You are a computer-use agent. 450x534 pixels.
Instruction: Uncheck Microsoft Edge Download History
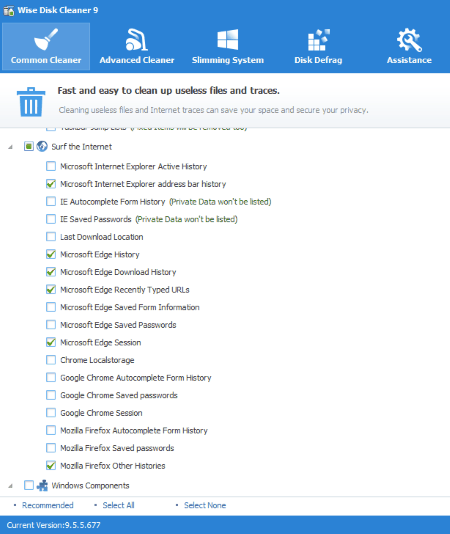click(x=51, y=272)
